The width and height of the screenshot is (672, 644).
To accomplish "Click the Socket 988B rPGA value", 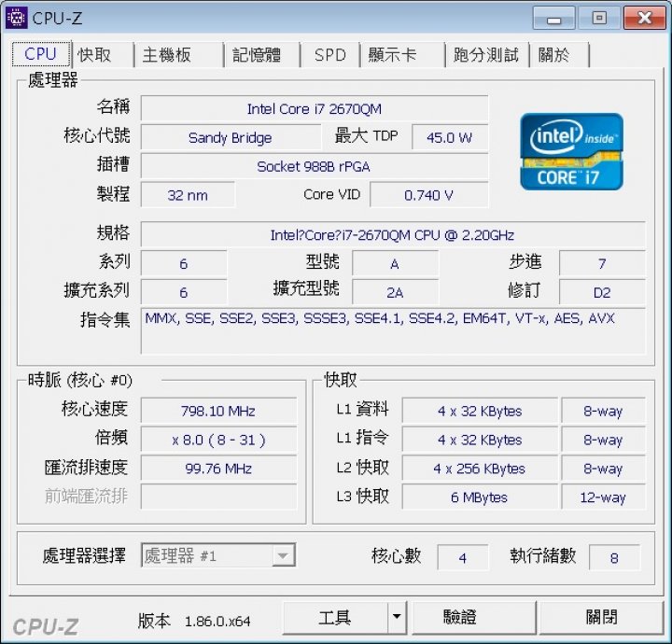I will coord(315,166).
